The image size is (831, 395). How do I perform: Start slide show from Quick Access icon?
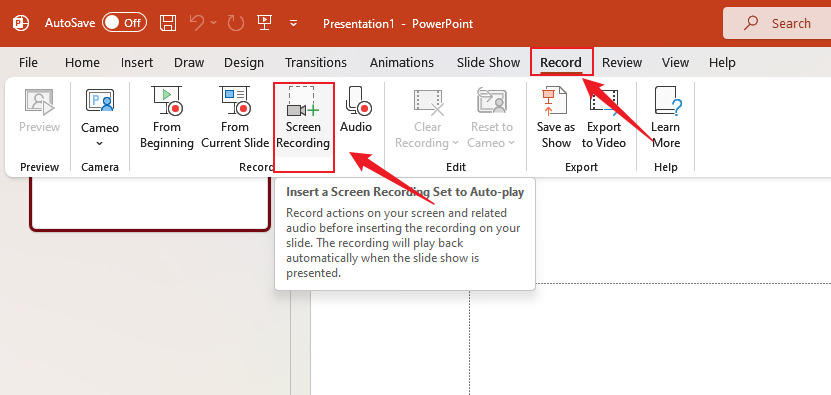[x=264, y=22]
